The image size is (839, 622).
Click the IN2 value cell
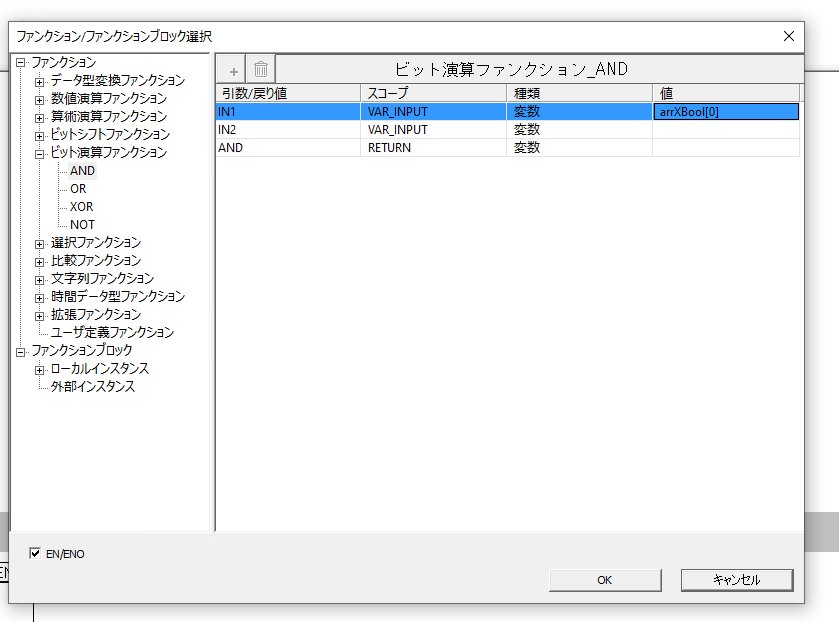[x=725, y=130]
